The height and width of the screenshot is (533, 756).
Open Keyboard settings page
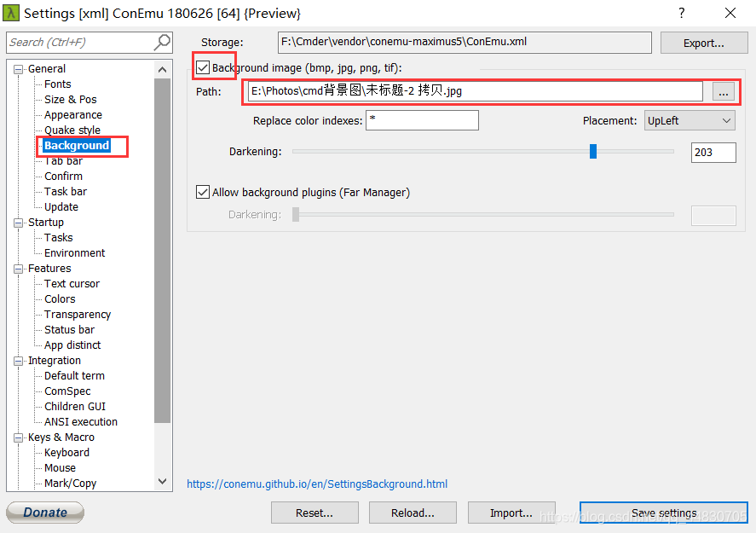(x=66, y=453)
